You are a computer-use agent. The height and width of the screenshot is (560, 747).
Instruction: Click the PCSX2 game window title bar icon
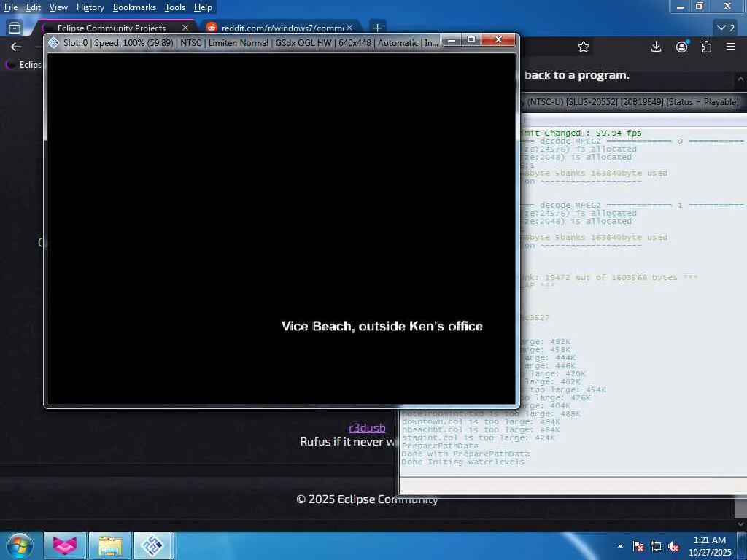click(54, 43)
